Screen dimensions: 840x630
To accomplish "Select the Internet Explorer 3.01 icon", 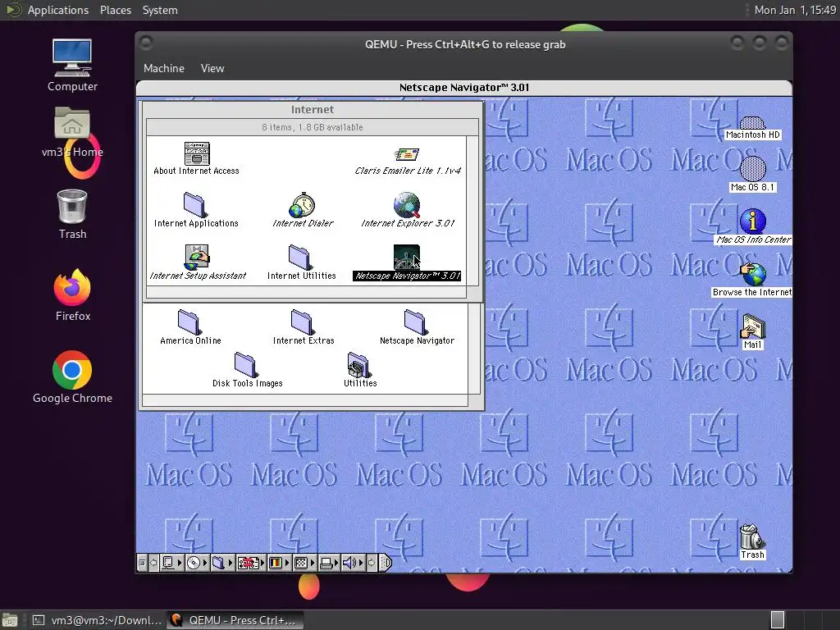I will (x=407, y=205).
